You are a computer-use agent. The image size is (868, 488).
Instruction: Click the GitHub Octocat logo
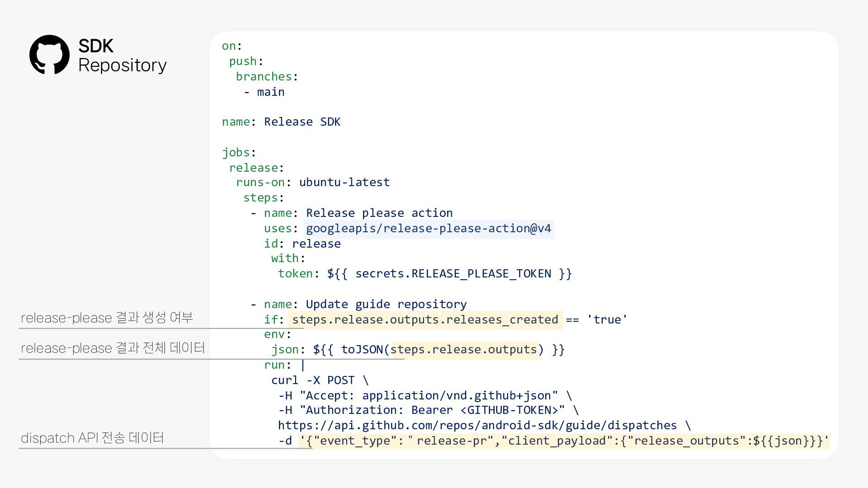pos(49,55)
